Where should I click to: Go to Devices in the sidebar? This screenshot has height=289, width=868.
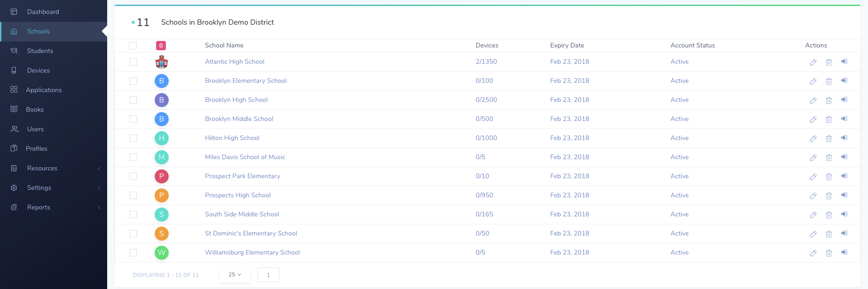pos(38,70)
